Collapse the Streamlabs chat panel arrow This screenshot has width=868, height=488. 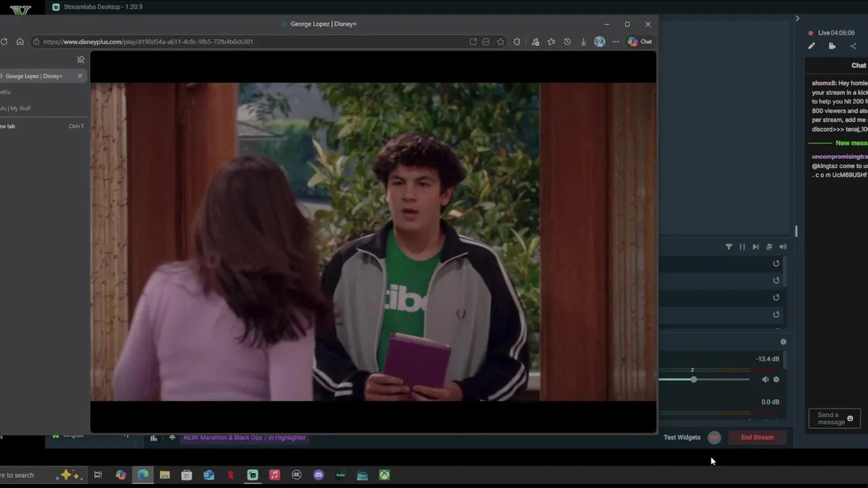[x=797, y=18]
